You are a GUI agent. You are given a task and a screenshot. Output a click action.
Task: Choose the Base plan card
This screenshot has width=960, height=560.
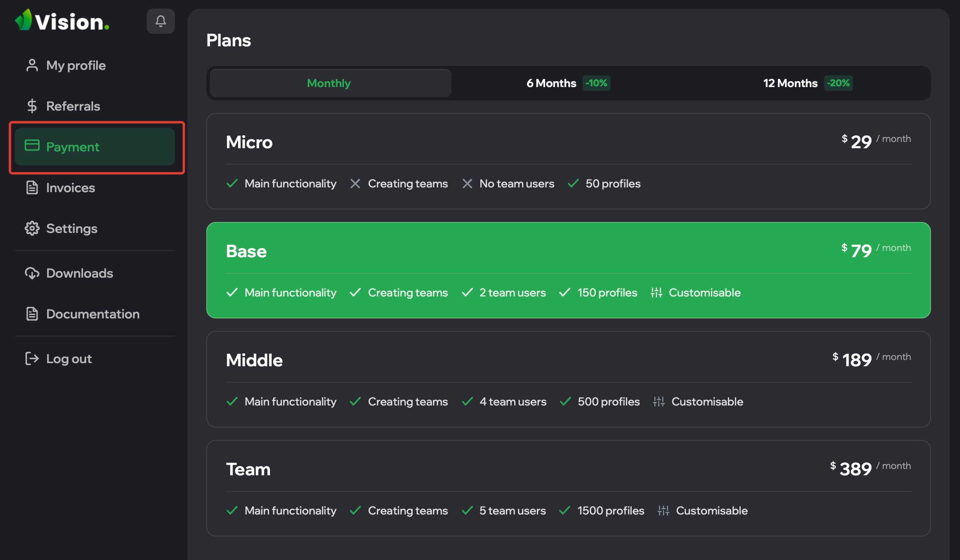pos(568,270)
